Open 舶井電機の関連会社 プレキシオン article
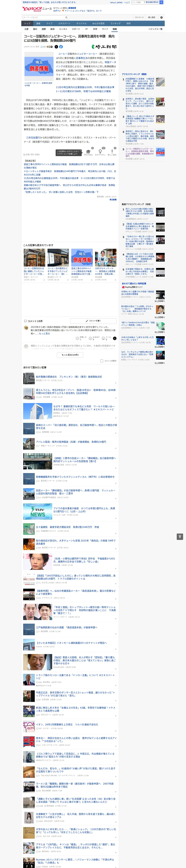186x868 pixels. [69, 377]
